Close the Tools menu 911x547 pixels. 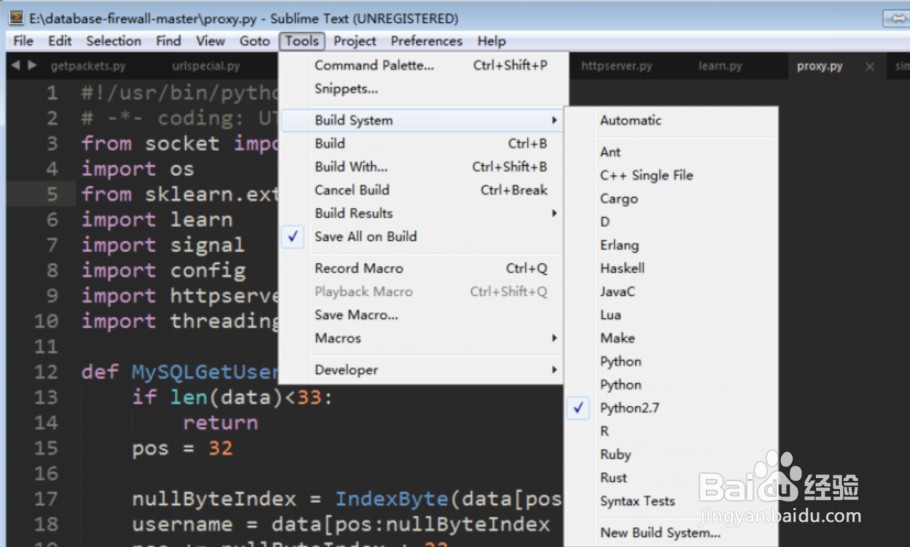[x=302, y=41]
